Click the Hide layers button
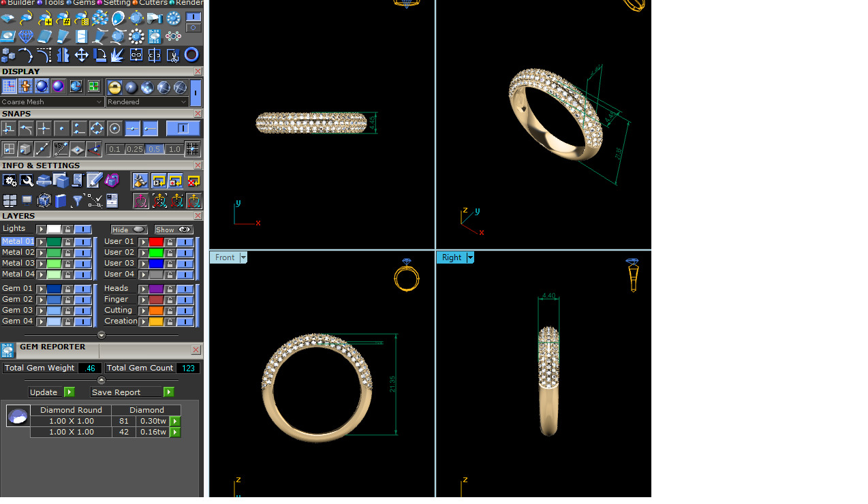Viewport: 868px width, 504px height. pyautogui.click(x=129, y=230)
